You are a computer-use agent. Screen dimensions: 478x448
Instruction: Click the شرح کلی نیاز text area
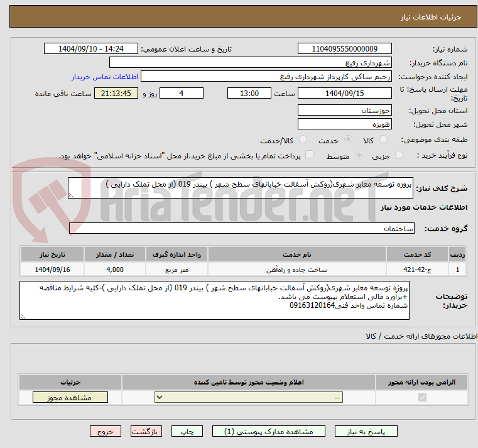(x=241, y=188)
